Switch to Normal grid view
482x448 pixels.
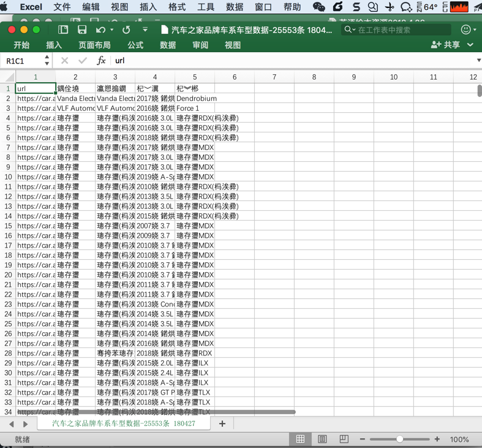click(x=300, y=439)
